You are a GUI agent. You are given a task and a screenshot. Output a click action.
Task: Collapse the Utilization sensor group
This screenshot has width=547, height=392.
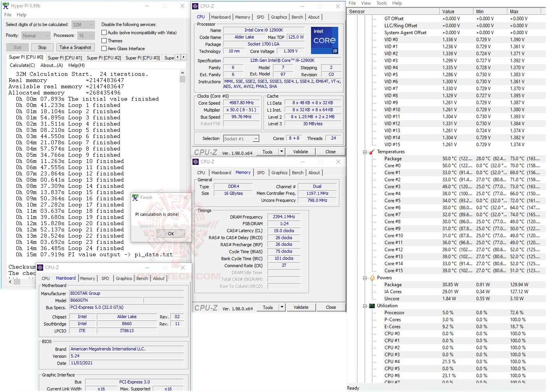(365, 306)
